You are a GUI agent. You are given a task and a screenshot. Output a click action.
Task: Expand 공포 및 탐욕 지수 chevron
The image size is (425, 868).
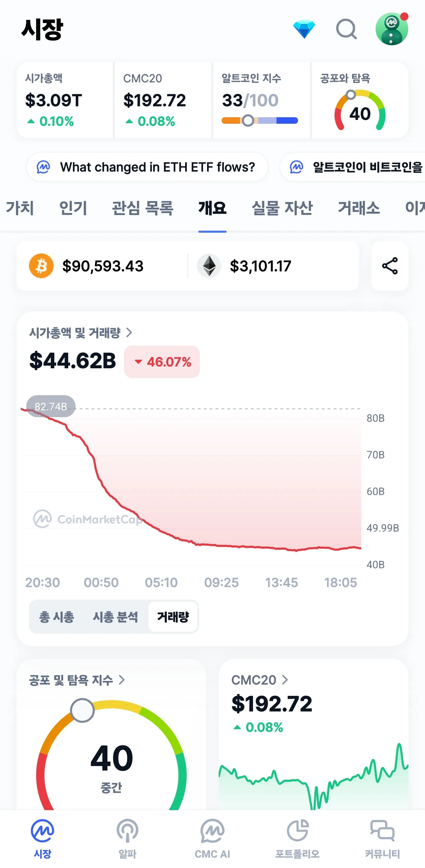[122, 680]
